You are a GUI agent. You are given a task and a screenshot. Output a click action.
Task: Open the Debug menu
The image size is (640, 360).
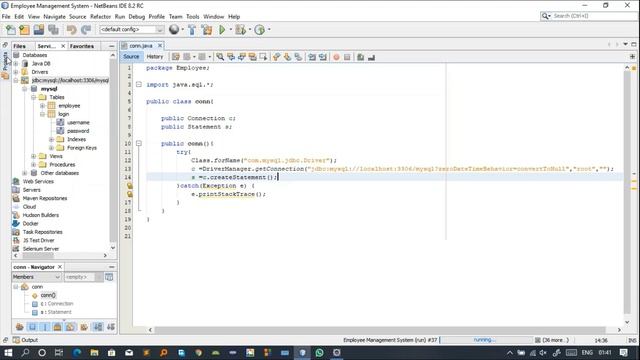point(137,17)
